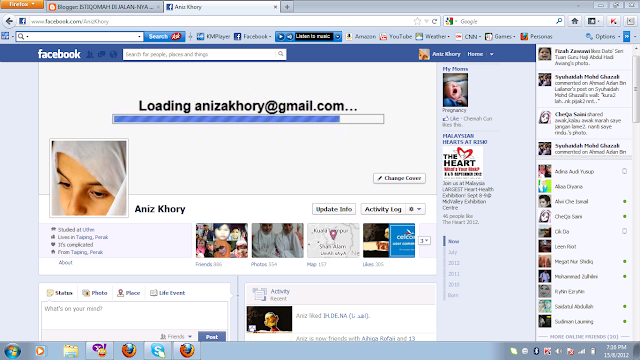Click the What's on your mind field
The image size is (640, 360).
[134, 315]
